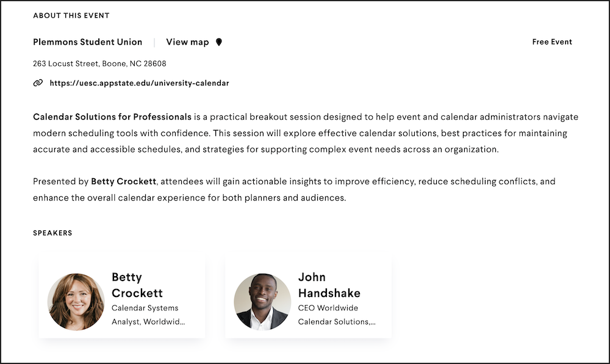Viewport: 610px width, 364px height.
Task: Click the speaker name Betty Crockett on her card
Action: point(137,285)
